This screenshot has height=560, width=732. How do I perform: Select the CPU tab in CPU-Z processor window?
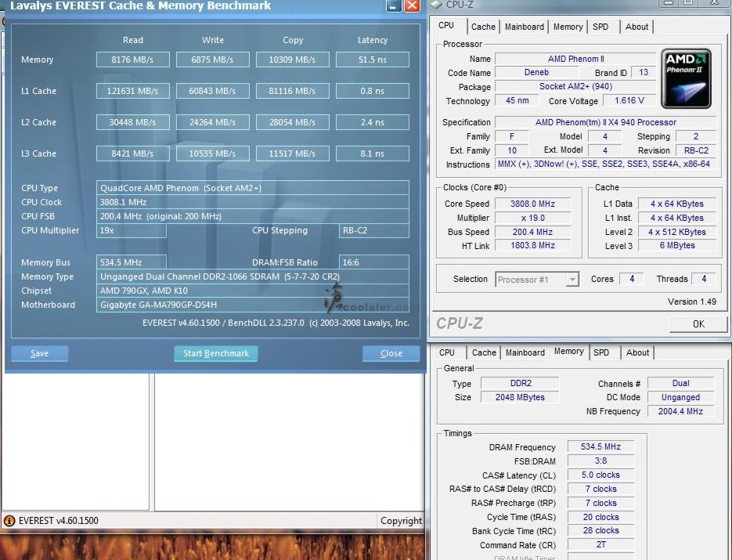pyautogui.click(x=446, y=25)
